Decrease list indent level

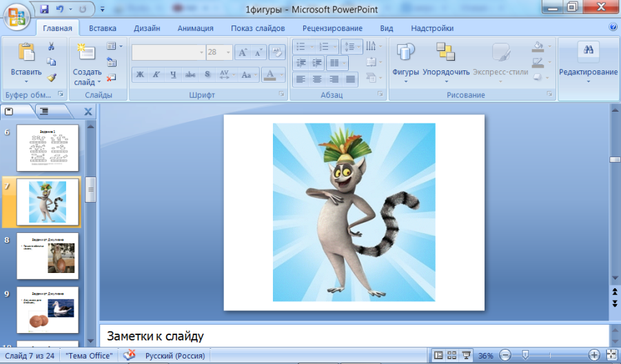[x=301, y=63]
